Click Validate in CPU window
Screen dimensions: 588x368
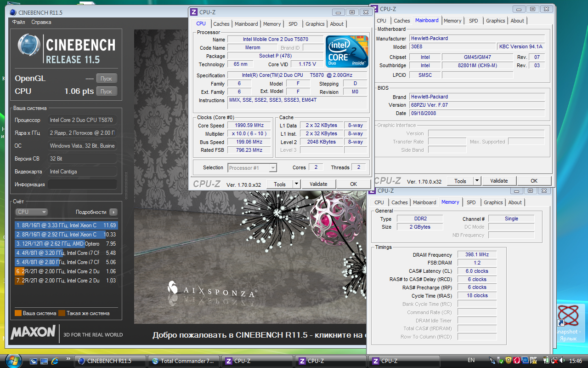(318, 184)
